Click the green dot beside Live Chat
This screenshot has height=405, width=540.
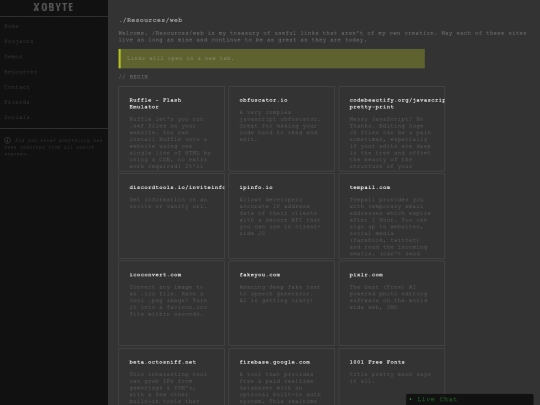point(411,399)
